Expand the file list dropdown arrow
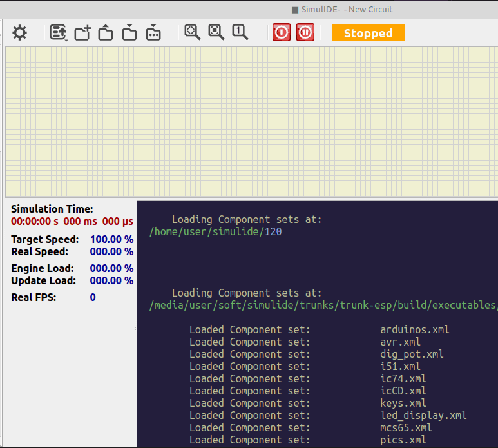 click(66, 40)
